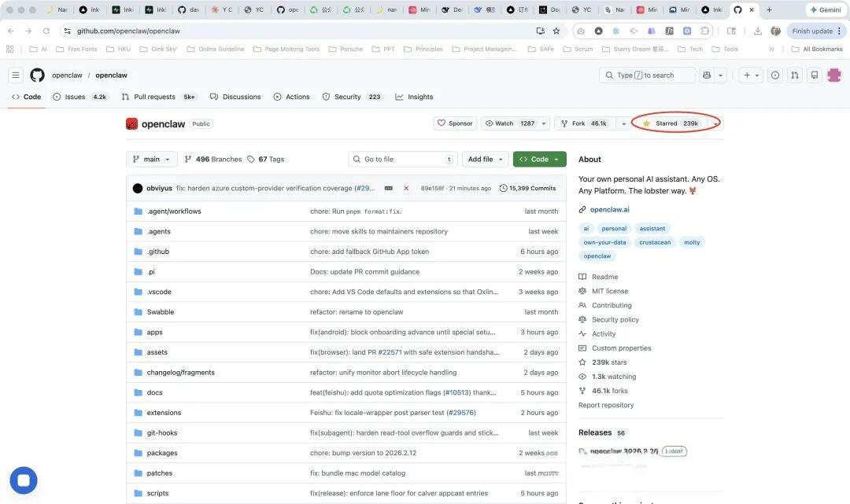Open the failed CI status X icon
The height and width of the screenshot is (504, 850).
click(x=406, y=189)
